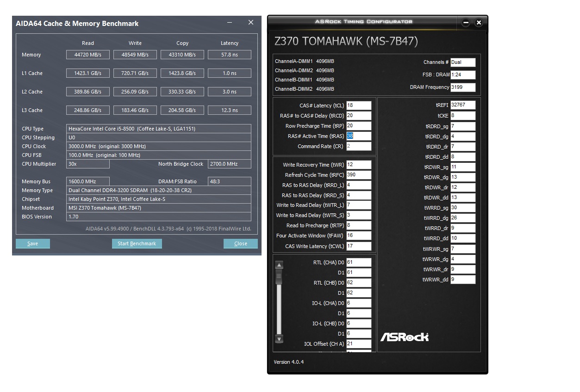
Task: Click Memory Write value 48549 MB/s
Action: [x=135, y=55]
